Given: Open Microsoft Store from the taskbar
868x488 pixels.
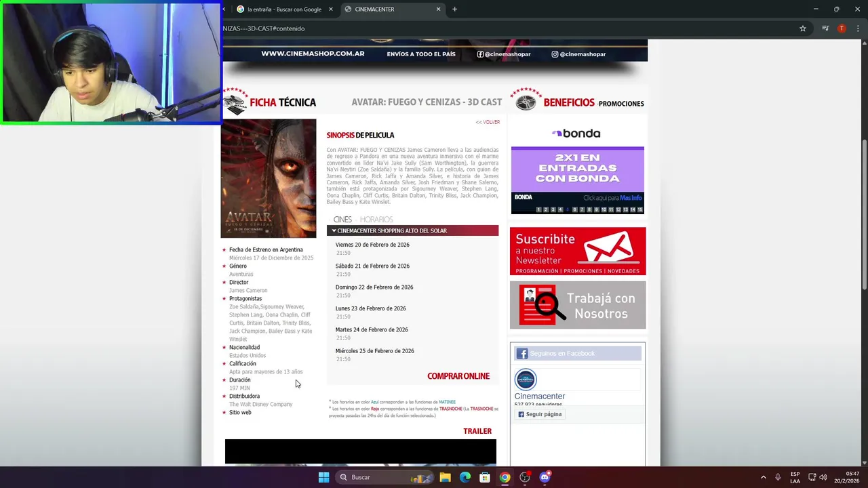Looking at the screenshot, I should [485, 477].
